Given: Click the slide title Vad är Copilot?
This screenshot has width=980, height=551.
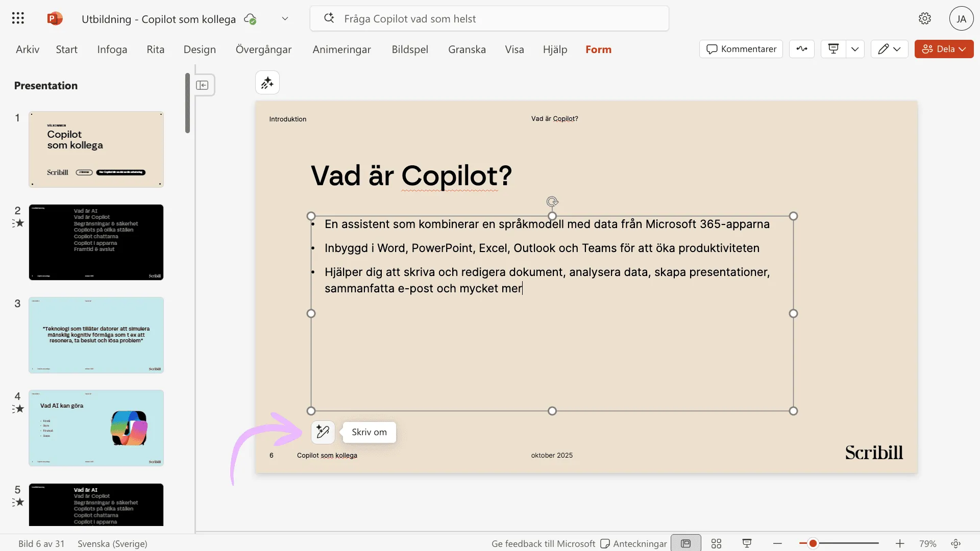Looking at the screenshot, I should 411,176.
